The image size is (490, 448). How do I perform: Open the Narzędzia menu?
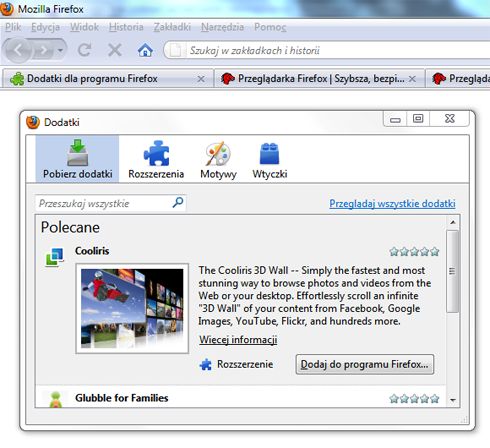pos(222,27)
